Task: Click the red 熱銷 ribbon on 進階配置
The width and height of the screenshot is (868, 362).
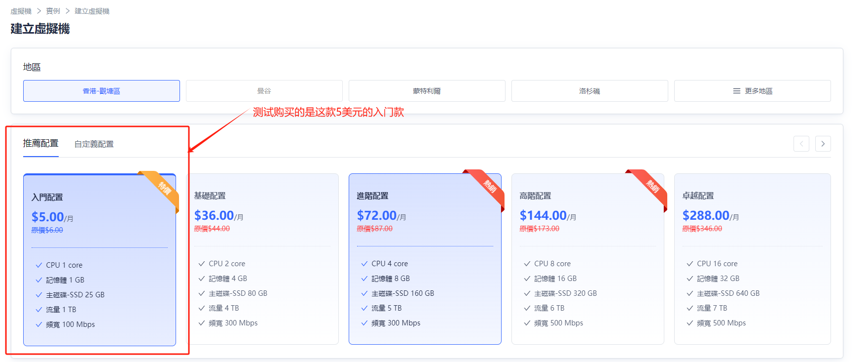Action: pos(489,186)
